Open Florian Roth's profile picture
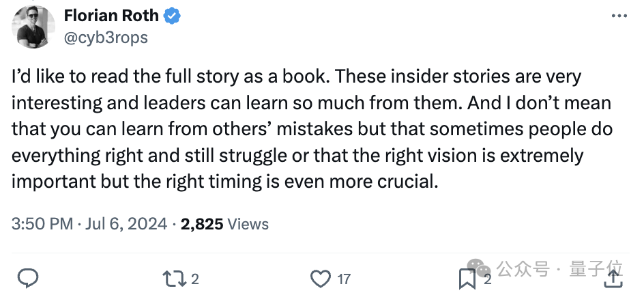The image size is (644, 295). click(33, 27)
